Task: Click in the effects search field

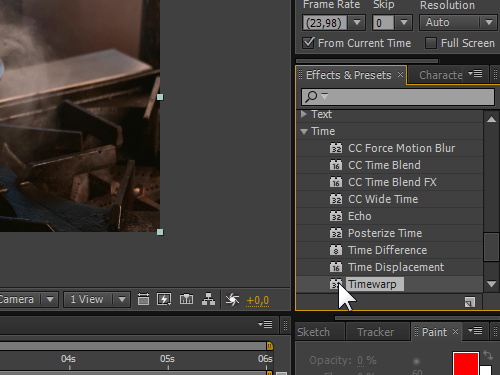Action: pos(398,97)
